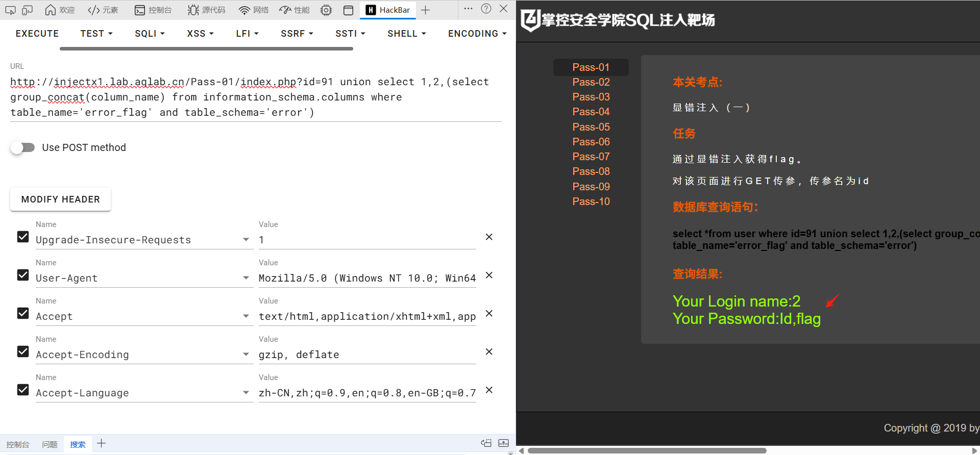Viewport: 980px width, 455px height.
Task: Open the Pass-01 link
Action: pyautogui.click(x=591, y=67)
